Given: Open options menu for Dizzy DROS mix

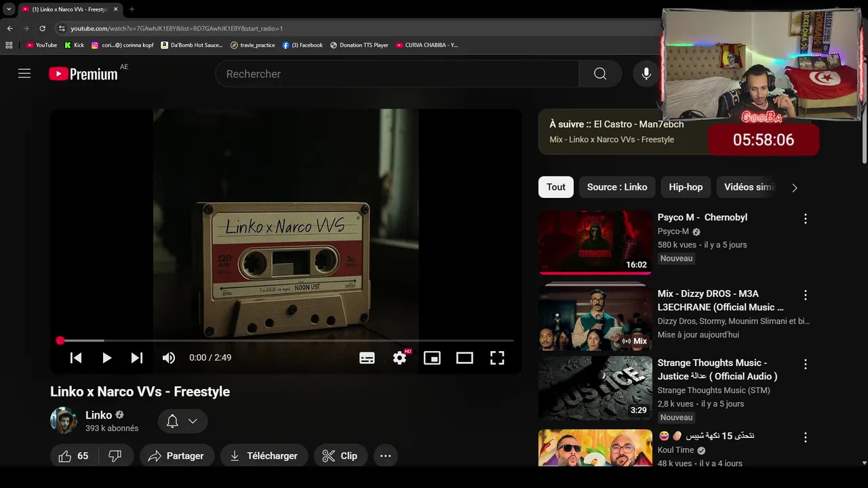Looking at the screenshot, I should (x=806, y=295).
